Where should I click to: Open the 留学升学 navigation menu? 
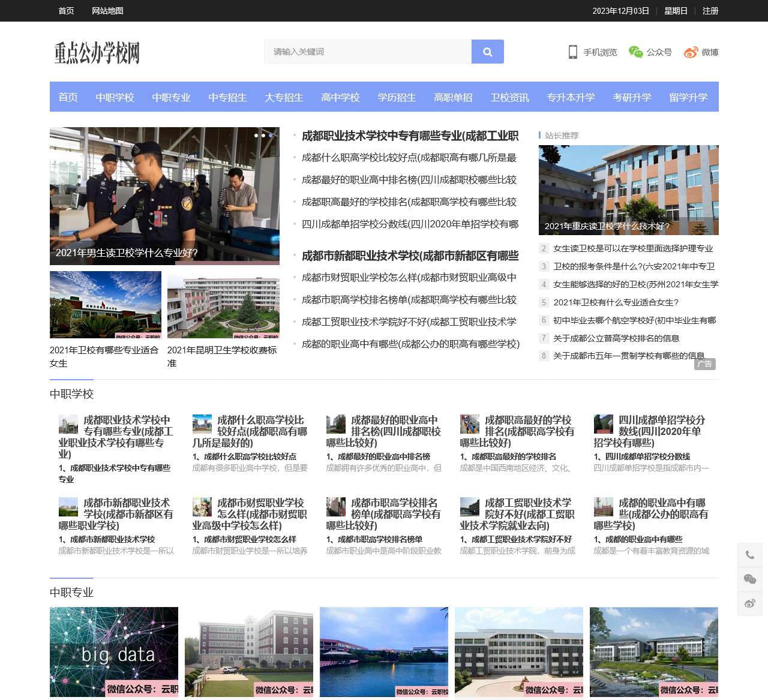point(688,97)
